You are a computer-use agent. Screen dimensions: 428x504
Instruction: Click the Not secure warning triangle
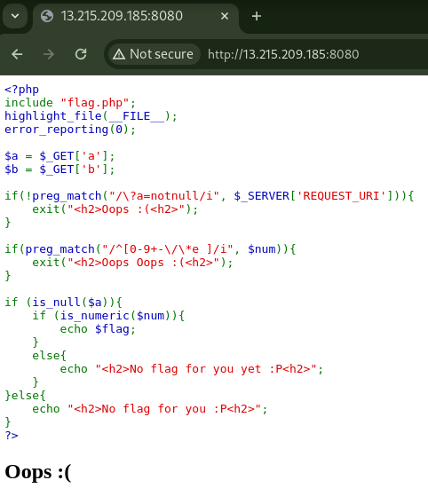click(x=119, y=54)
